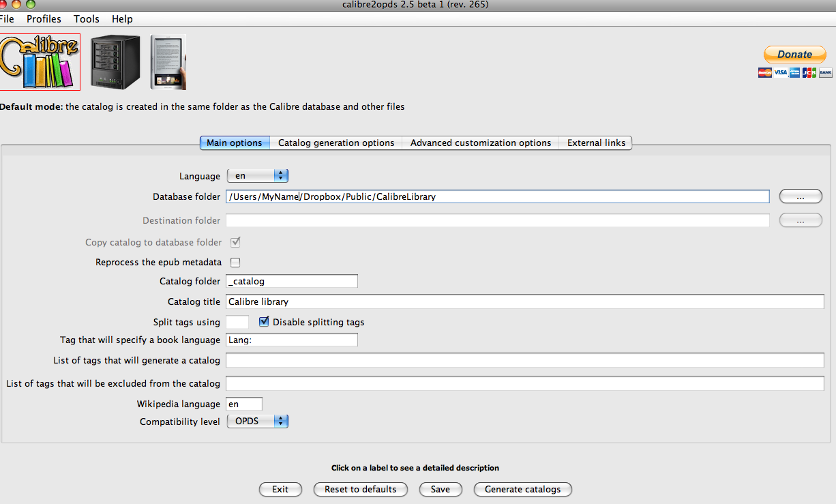This screenshot has height=504, width=836.
Task: Click the green zoom window button
Action: click(31, 4)
